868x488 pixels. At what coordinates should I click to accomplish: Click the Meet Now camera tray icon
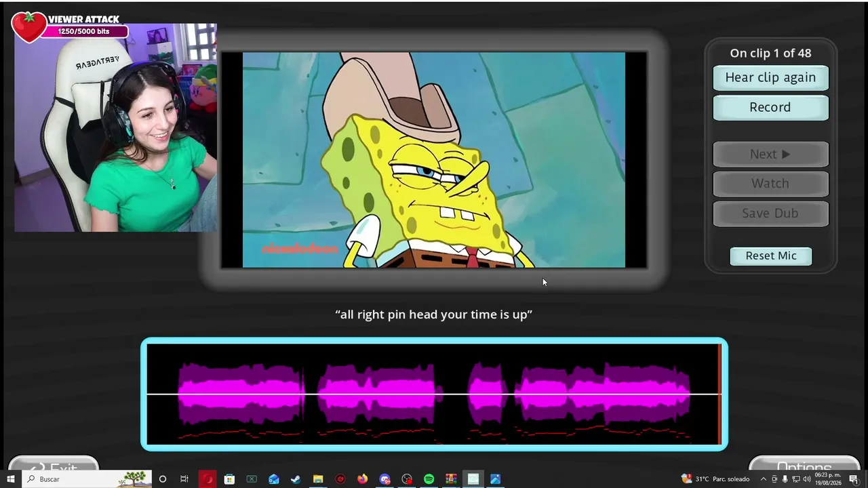pos(774,479)
